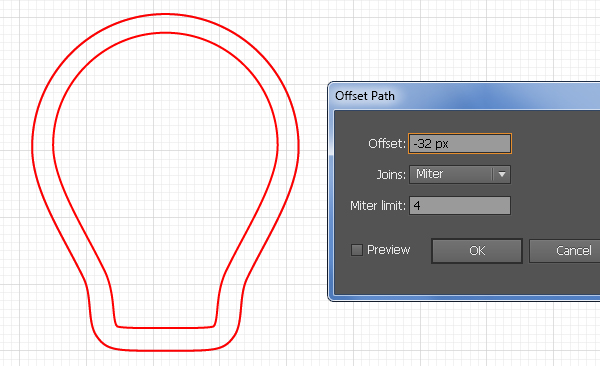Viewport: 600px width, 366px height.
Task: Click the Miter limit input field
Action: point(460,206)
